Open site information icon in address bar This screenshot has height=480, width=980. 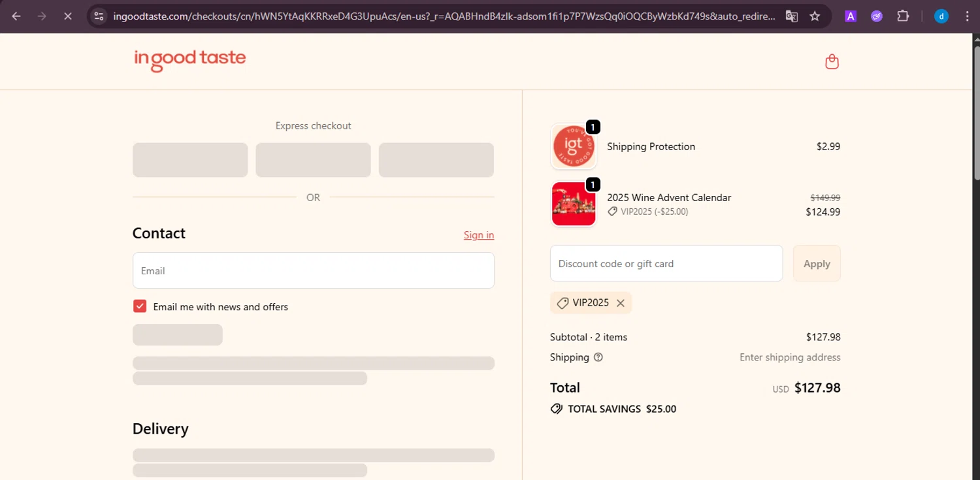(x=99, y=16)
